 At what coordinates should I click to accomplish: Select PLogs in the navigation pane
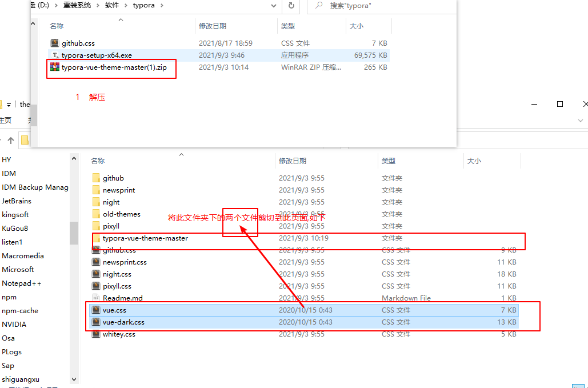pos(11,351)
